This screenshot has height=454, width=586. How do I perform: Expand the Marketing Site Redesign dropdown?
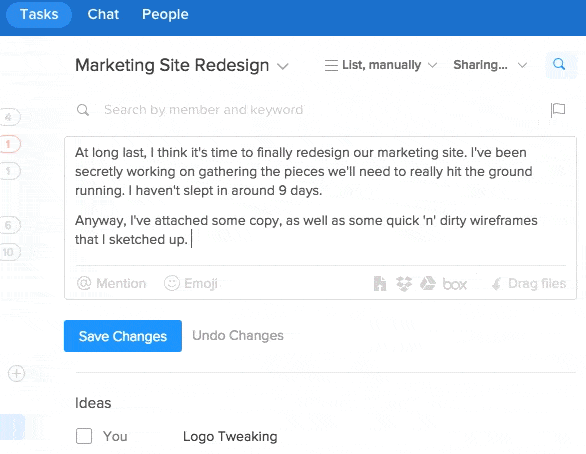(283, 67)
